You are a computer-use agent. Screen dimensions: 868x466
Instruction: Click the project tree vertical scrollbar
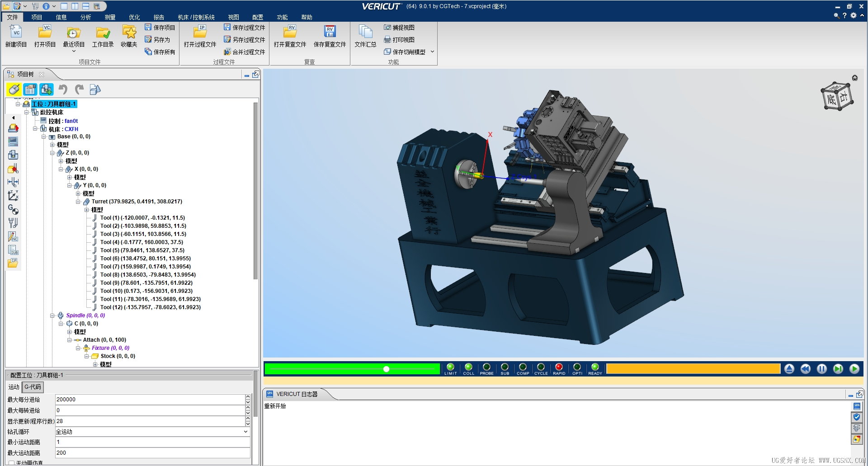pos(255,191)
